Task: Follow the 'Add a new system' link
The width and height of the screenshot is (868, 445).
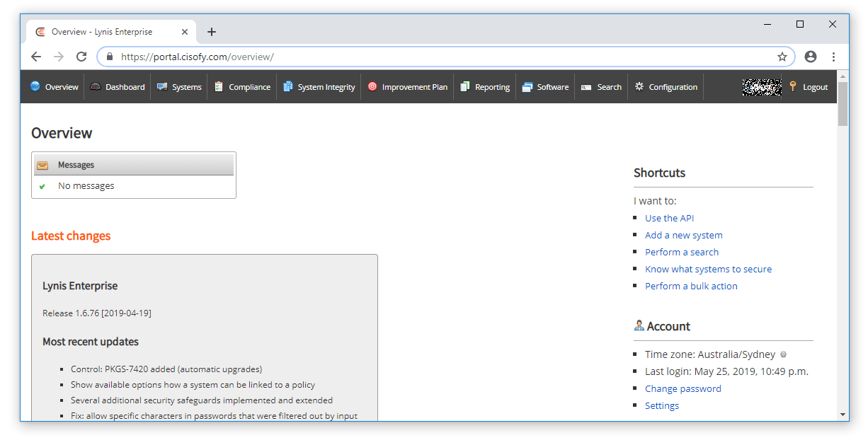Action: coord(683,235)
